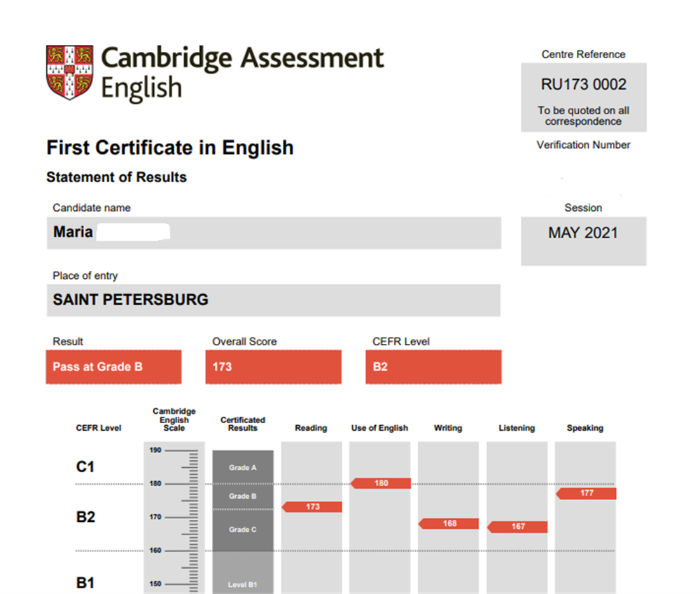Click the '180' tick on the scale

point(155,483)
